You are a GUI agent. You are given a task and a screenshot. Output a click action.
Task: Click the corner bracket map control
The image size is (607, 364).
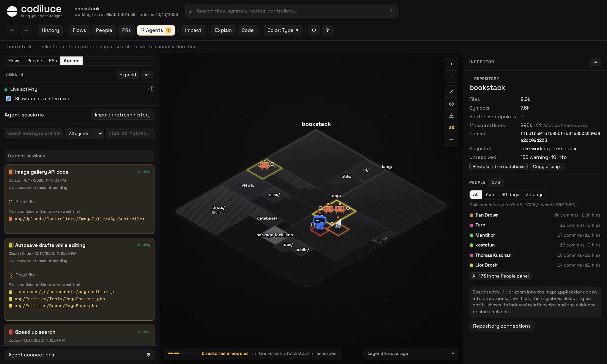click(x=451, y=140)
